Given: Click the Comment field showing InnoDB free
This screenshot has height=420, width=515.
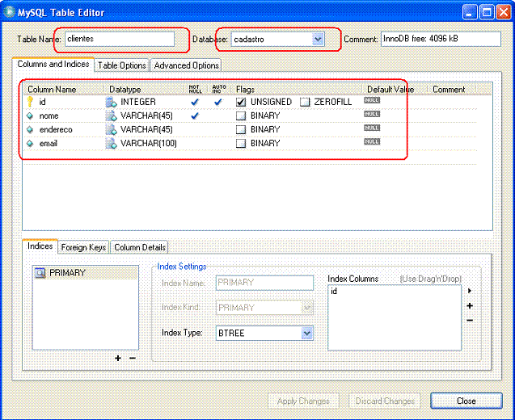Looking at the screenshot, I should (441, 39).
